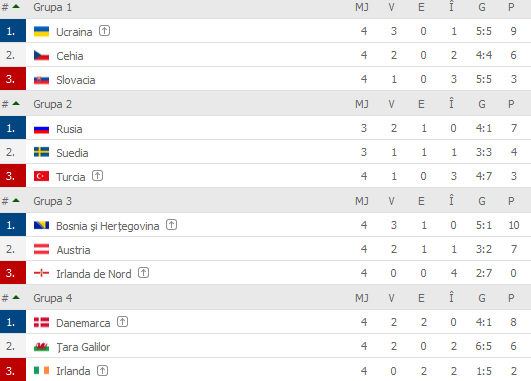Sort Grupa 1 by the P column
Image resolution: width=531 pixels, height=381 pixels.
(x=511, y=7)
